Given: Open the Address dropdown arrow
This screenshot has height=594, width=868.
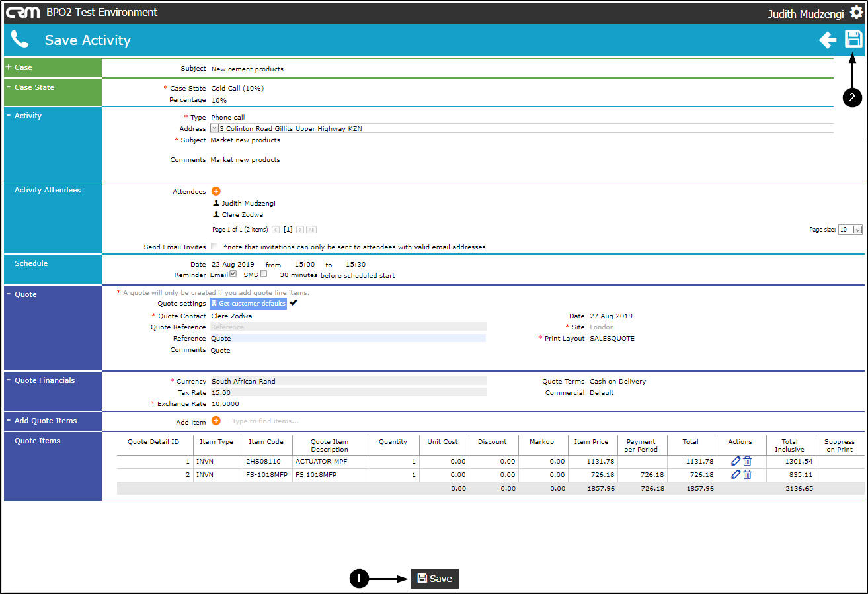Looking at the screenshot, I should (214, 128).
